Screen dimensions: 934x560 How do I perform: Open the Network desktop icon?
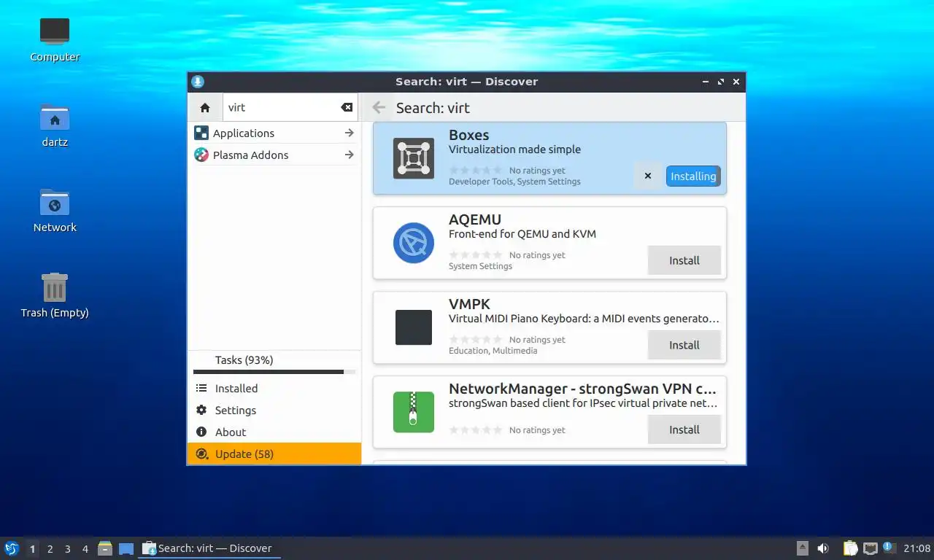55,211
